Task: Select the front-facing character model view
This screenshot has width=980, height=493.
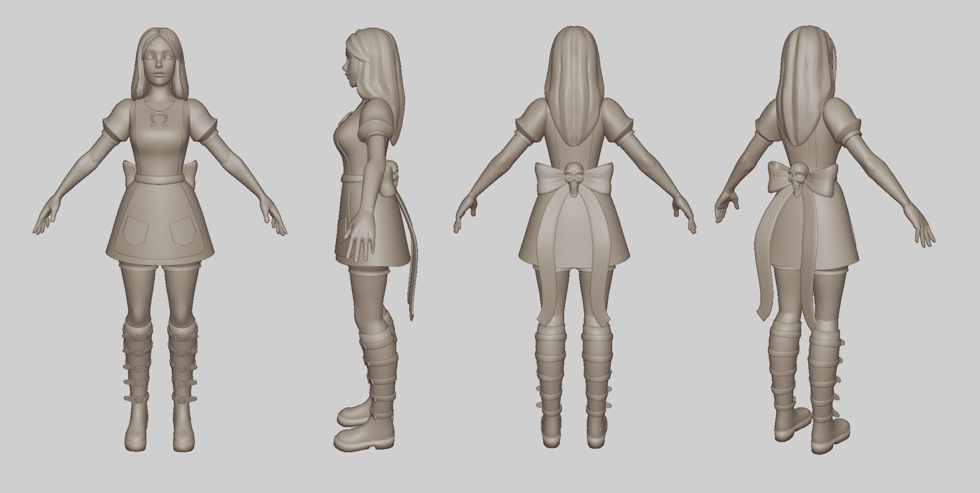Action: pyautogui.click(x=160, y=240)
